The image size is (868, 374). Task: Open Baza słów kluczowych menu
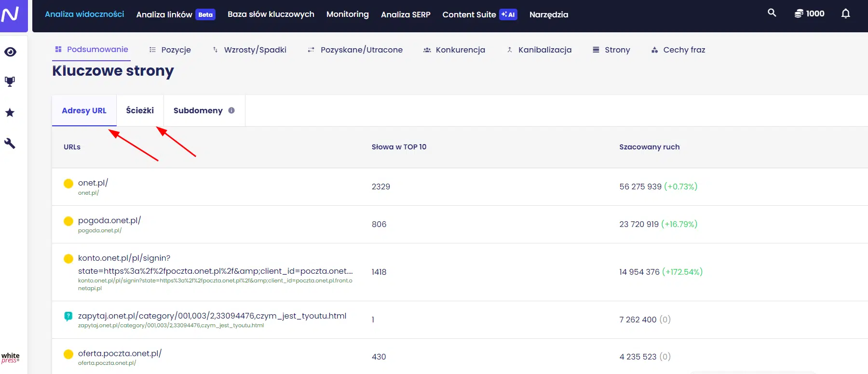(x=271, y=14)
